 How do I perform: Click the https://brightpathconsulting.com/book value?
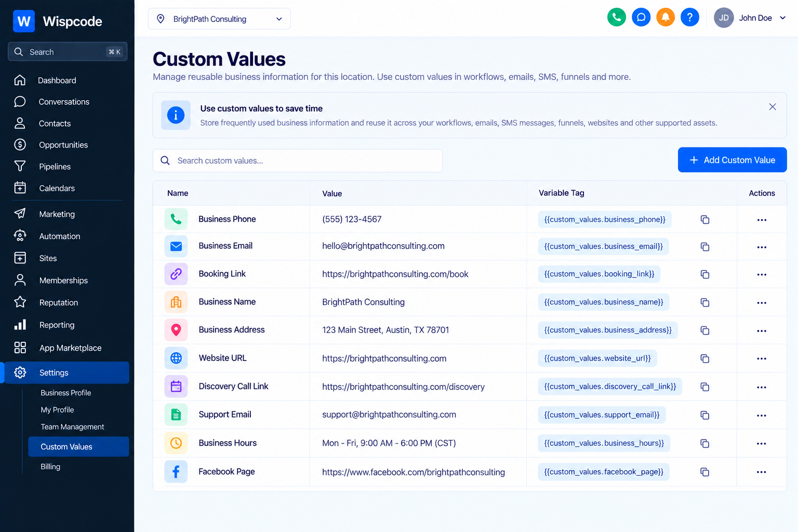[395, 274]
